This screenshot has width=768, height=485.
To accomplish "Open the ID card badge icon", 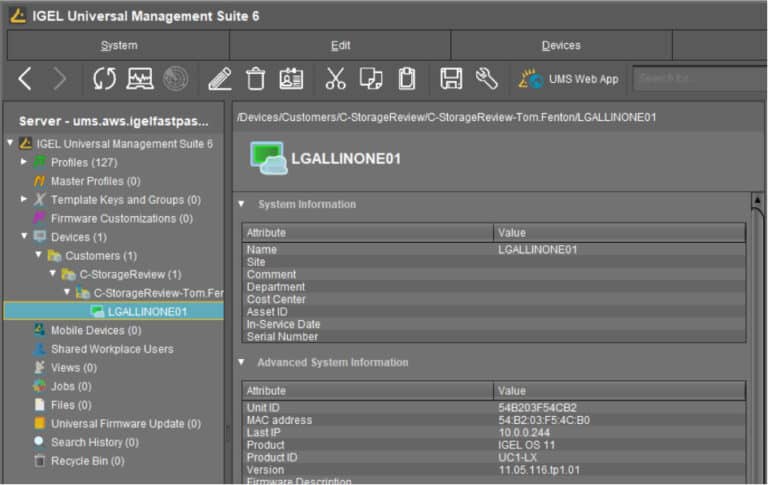I will click(x=291, y=79).
